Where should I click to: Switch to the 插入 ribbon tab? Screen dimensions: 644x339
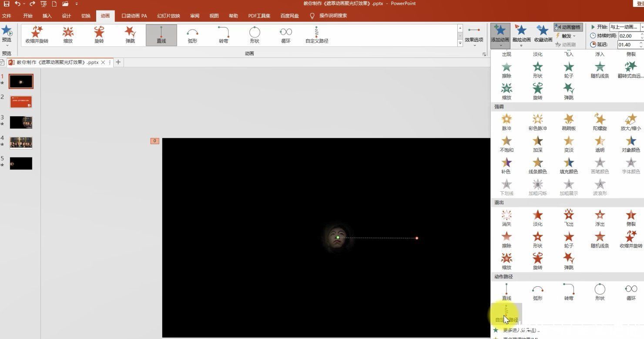[47, 16]
